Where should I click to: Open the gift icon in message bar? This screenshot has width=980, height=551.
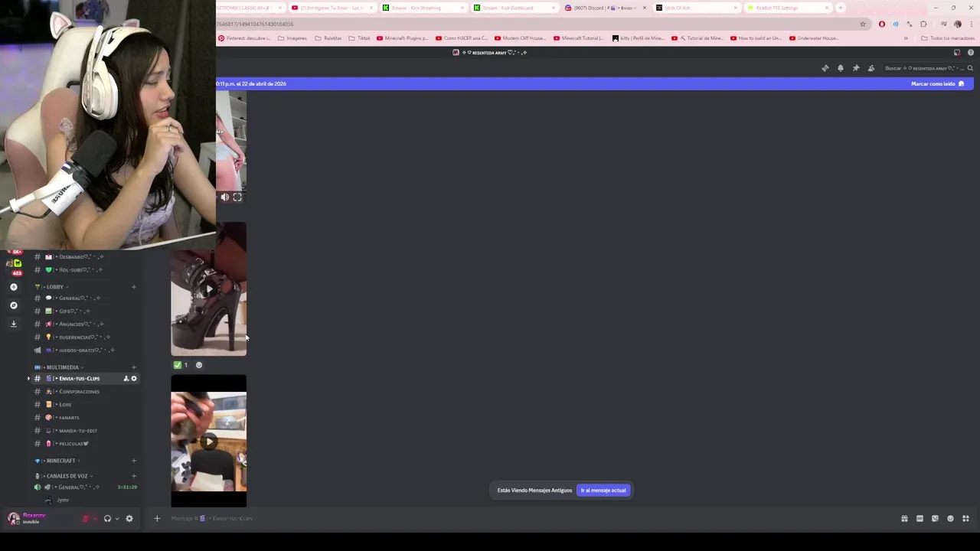904,518
